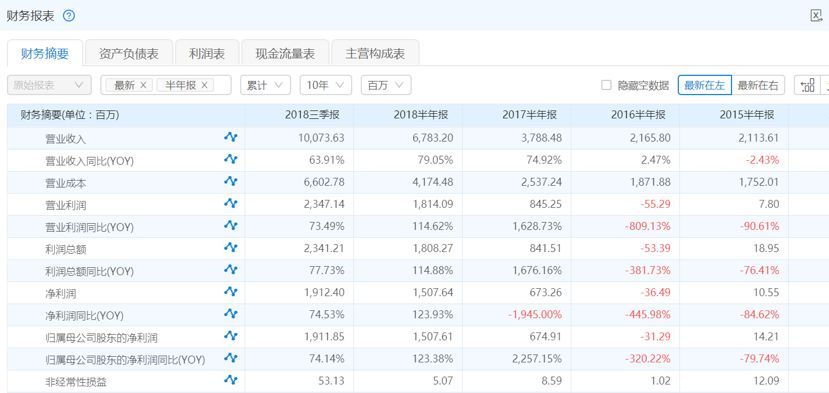Screen dimensions: 829x393
Task: View trend chart for 利润总额
Action: pos(231,247)
